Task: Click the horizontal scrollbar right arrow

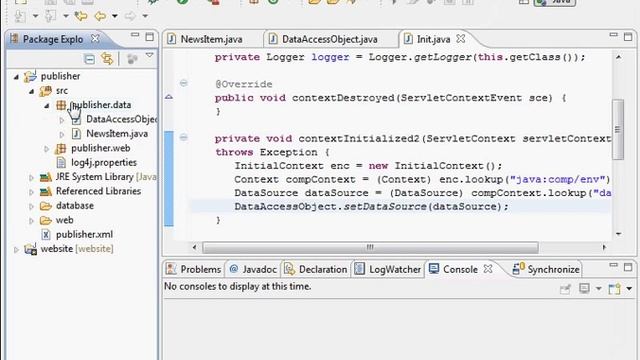Action: 604,247
